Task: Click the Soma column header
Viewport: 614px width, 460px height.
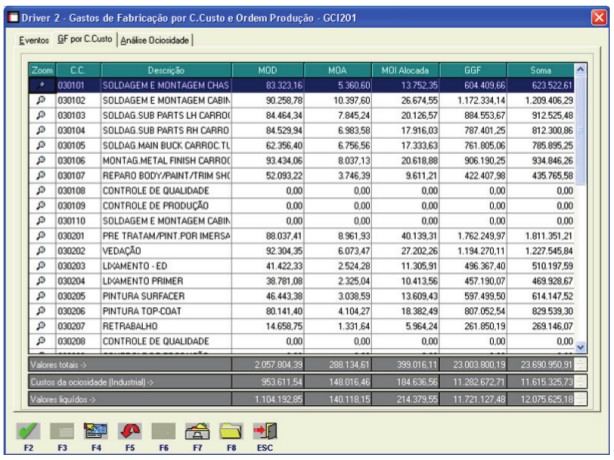Action: pos(540,70)
